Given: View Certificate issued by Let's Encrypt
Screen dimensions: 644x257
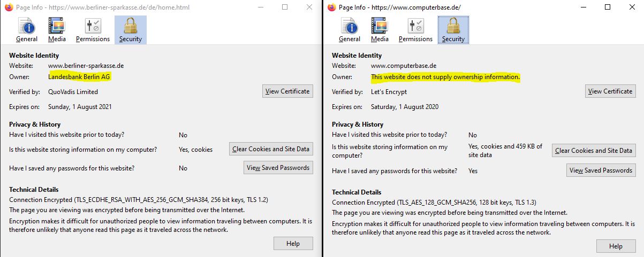Looking at the screenshot, I should (x=610, y=91).
